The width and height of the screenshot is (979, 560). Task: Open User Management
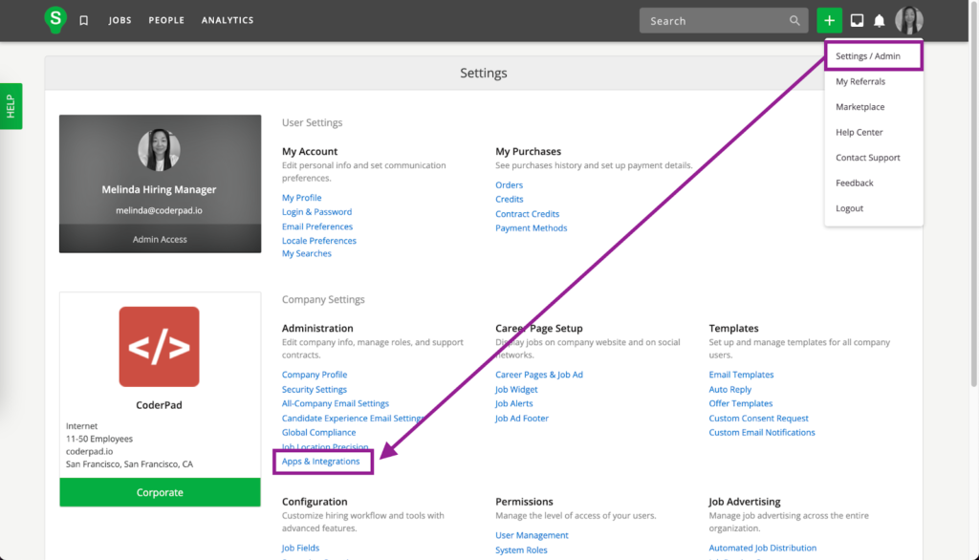click(532, 534)
